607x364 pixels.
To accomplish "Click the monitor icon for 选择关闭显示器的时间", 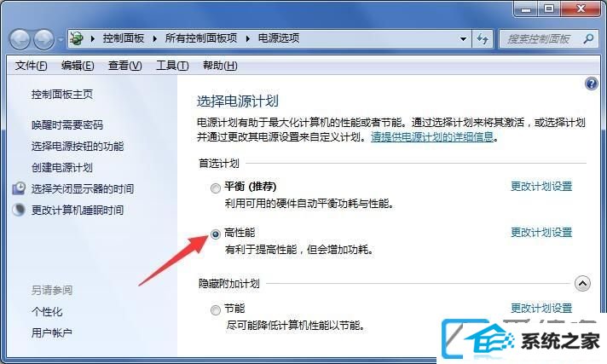I will 19,188.
